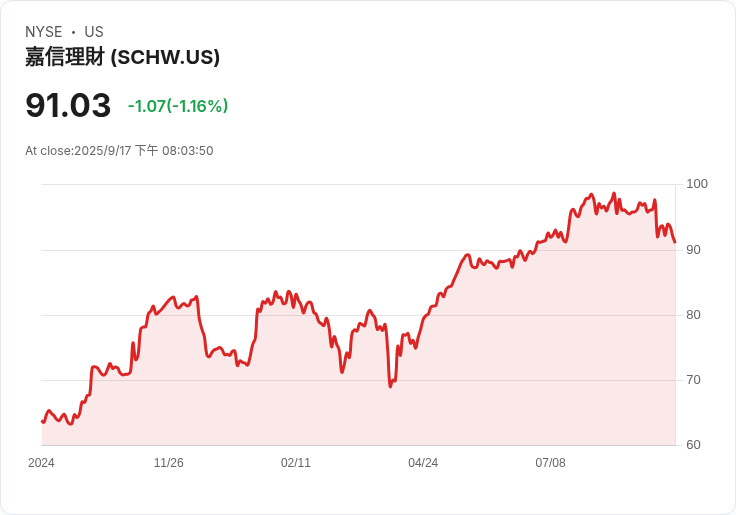Click the chart line's final endpoint near 91
The width and height of the screenshot is (736, 515).
click(x=675, y=242)
